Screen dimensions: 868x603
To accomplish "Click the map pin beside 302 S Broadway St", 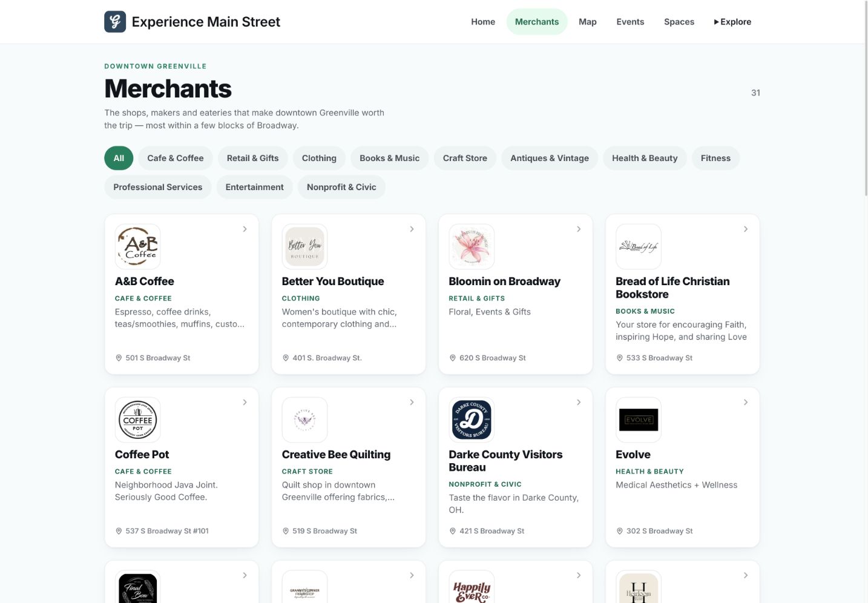I will coord(620,531).
